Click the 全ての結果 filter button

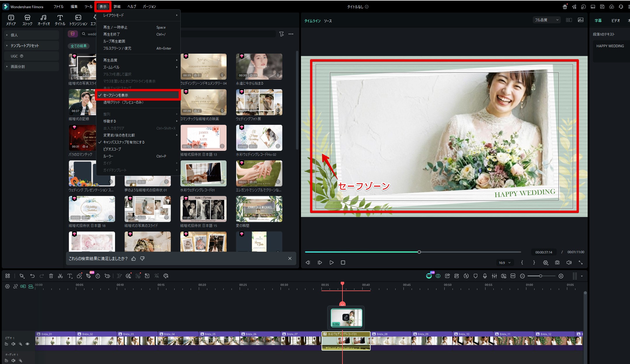79,46
